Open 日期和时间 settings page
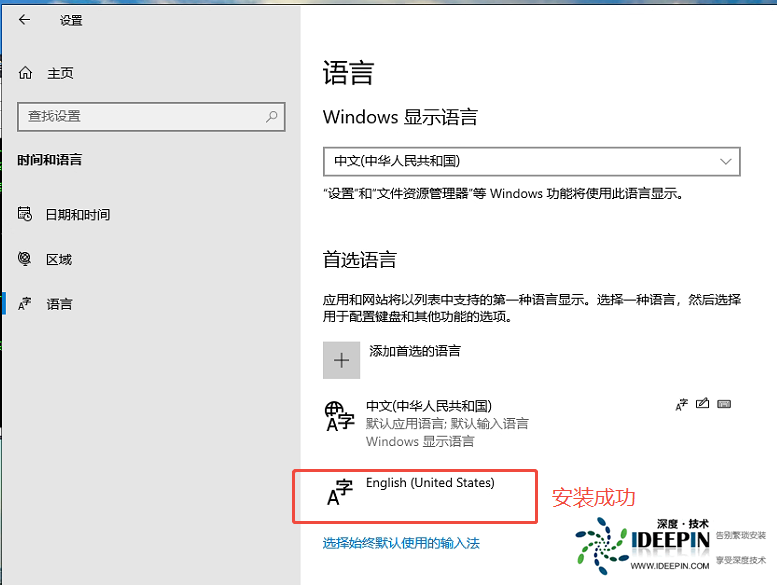 pyautogui.click(x=78, y=215)
